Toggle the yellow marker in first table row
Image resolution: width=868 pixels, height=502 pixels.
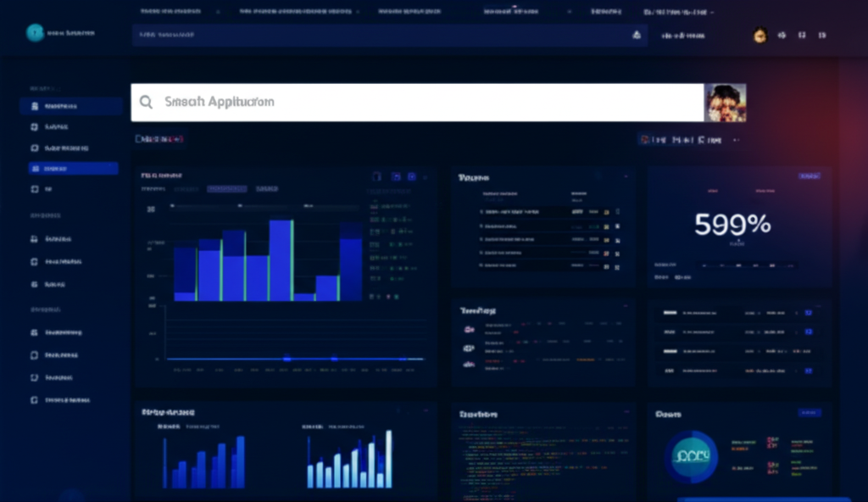tap(605, 211)
